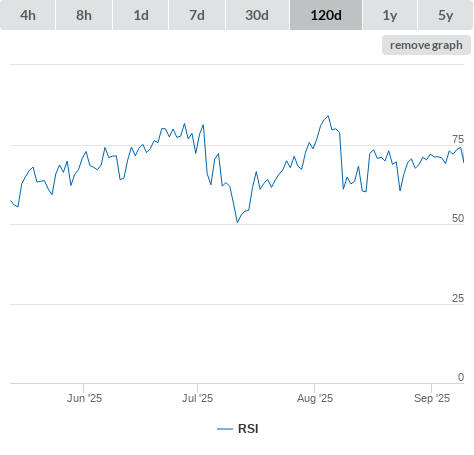Screen dimensions: 474x455
Task: Switch to the 8h time range
Action: coord(84,15)
